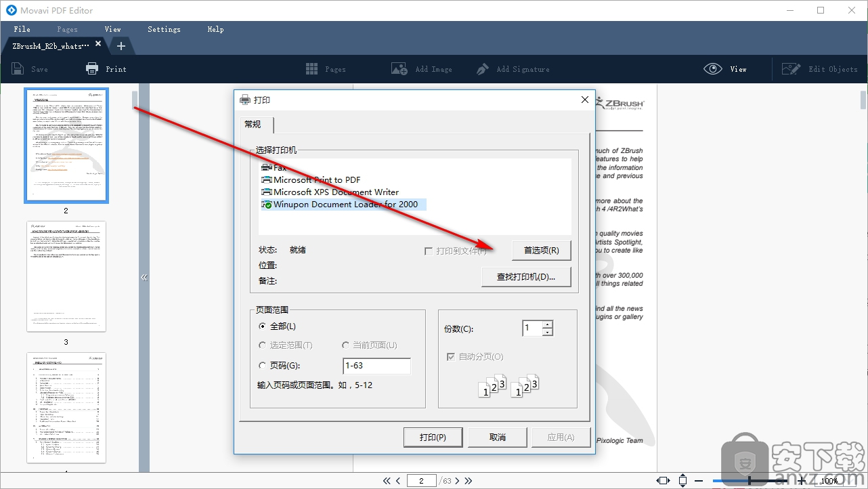Screen dimensions: 868x489
Task: Open the Pages menu
Action: 67,29
